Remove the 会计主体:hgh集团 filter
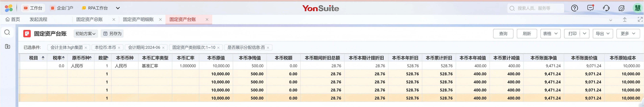 (x=86, y=48)
